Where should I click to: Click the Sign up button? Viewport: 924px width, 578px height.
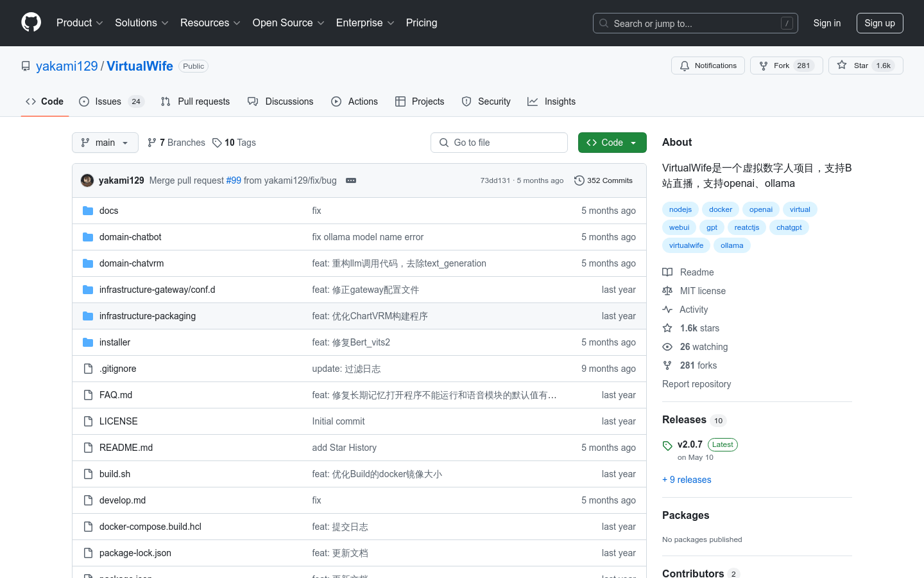pos(880,23)
